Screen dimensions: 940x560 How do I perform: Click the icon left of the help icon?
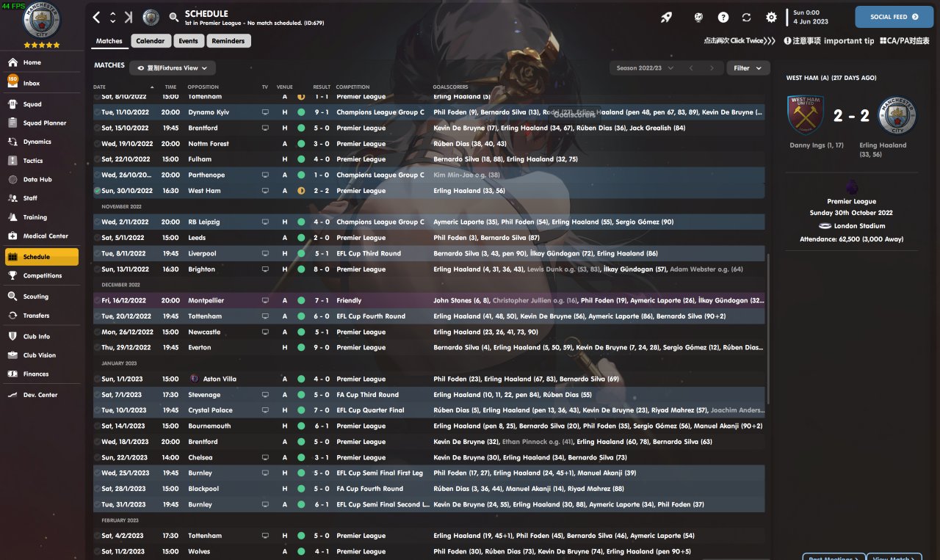(699, 17)
